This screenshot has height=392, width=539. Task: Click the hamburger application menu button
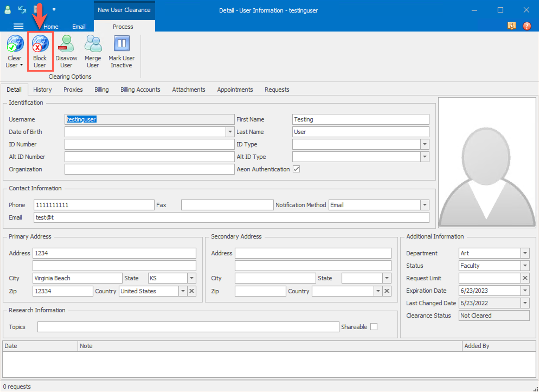point(18,26)
